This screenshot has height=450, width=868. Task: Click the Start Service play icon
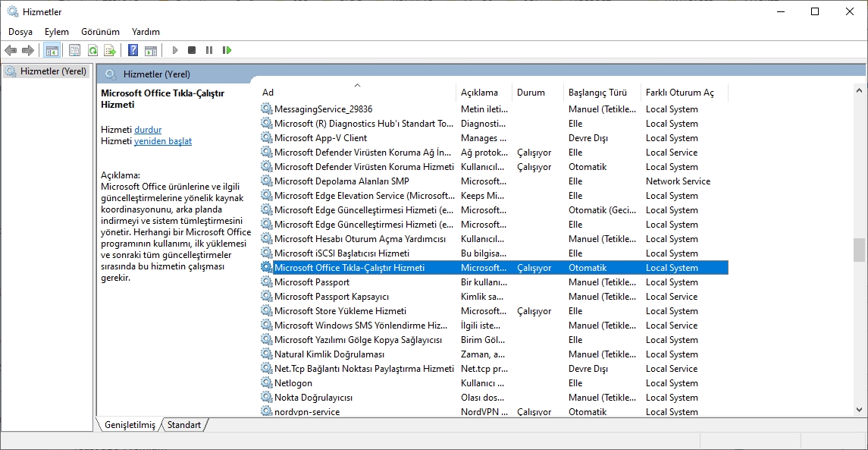[175, 50]
